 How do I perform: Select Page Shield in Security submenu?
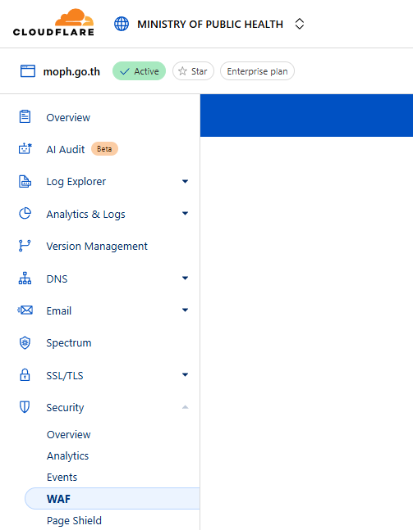click(74, 521)
